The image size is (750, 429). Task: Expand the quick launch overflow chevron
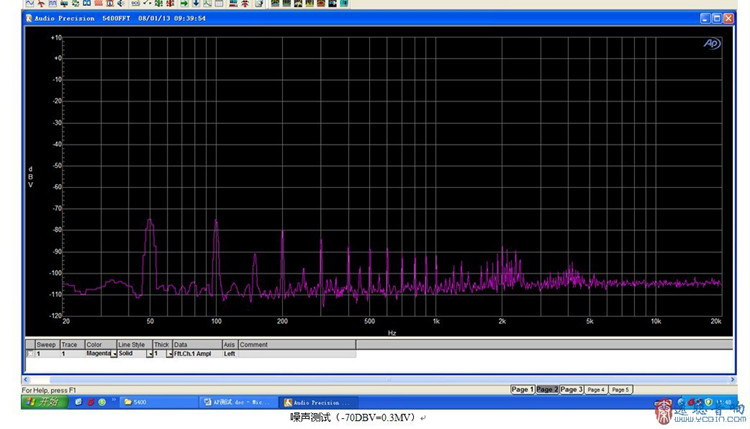[x=114, y=400]
